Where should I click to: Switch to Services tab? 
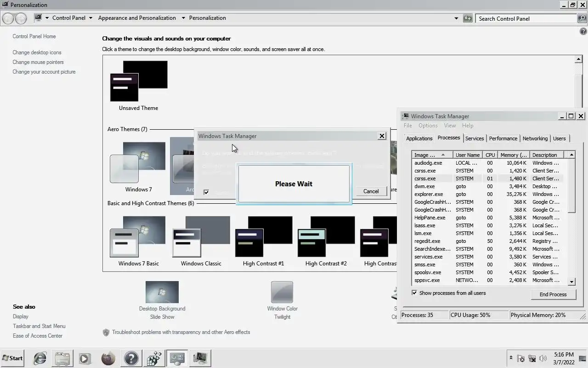pyautogui.click(x=475, y=138)
